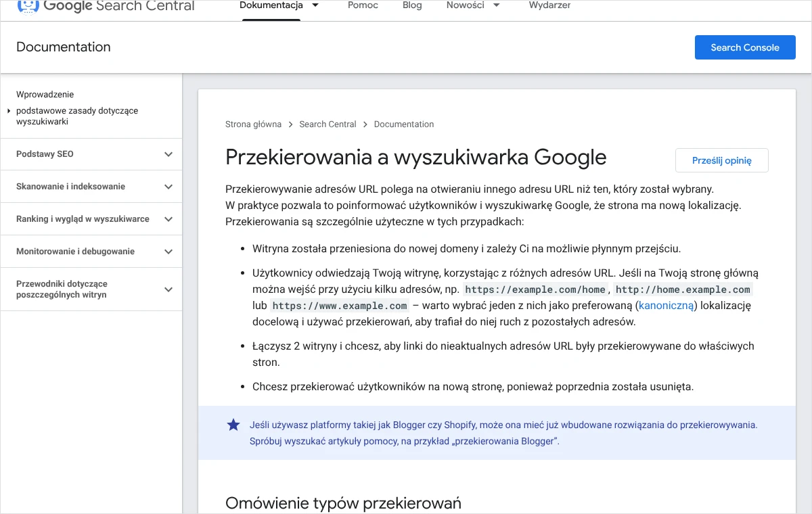
Task: Click Ranking i wygląd w wyszukiwarce label
Action: click(83, 219)
